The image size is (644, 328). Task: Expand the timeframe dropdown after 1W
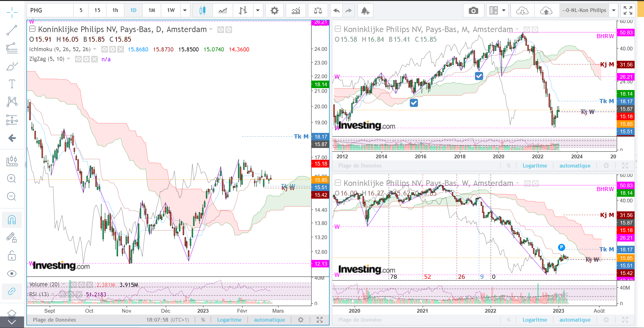(x=185, y=10)
